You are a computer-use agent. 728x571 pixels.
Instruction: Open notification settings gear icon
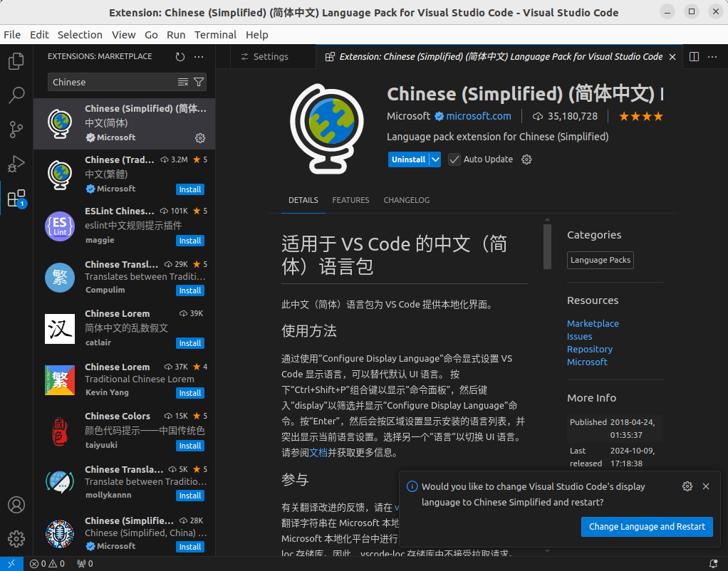(687, 486)
